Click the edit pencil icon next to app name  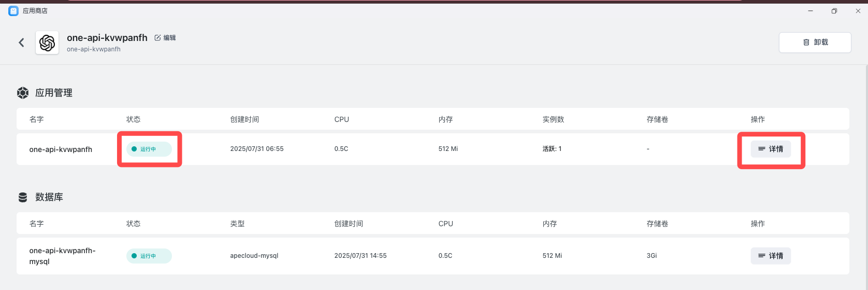(x=157, y=38)
